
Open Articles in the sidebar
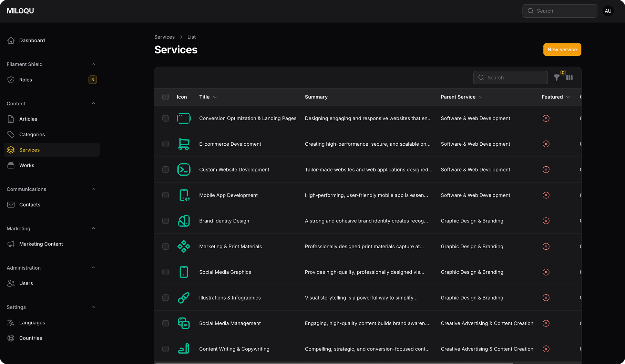(x=28, y=119)
